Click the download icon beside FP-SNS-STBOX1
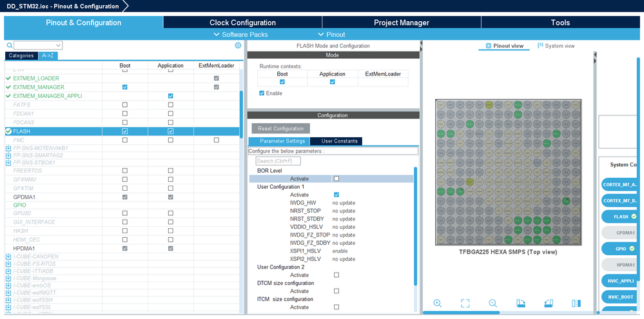 coord(8,162)
